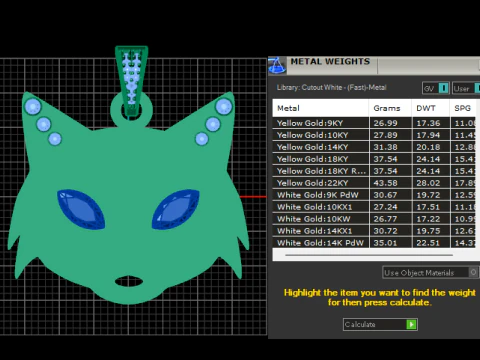Screen dimensions: 480x360
Task: Select the White Gold:9K PdW row
Action: pos(374,195)
